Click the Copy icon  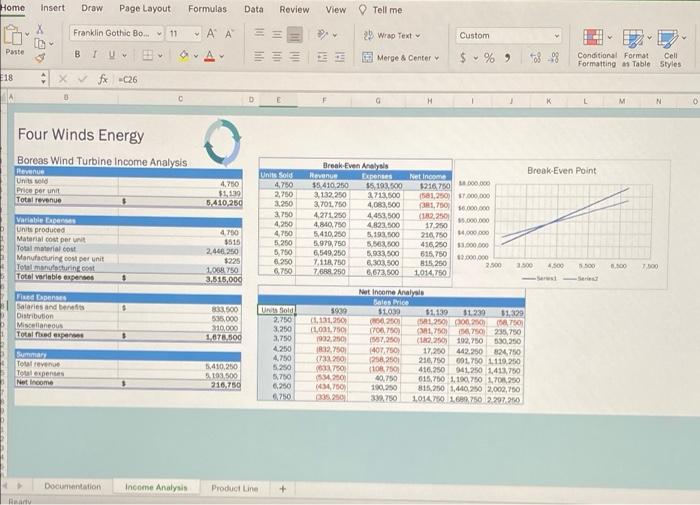pyautogui.click(x=40, y=43)
